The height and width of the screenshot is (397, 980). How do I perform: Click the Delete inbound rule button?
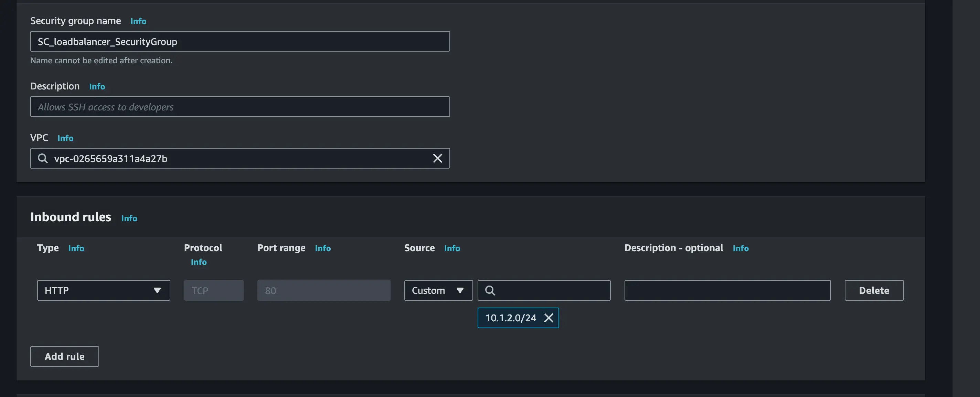tap(874, 290)
